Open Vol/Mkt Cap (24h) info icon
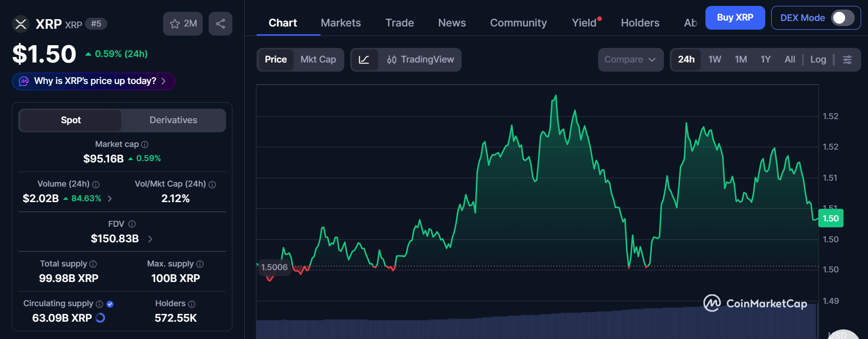The width and height of the screenshot is (868, 339). tap(212, 184)
